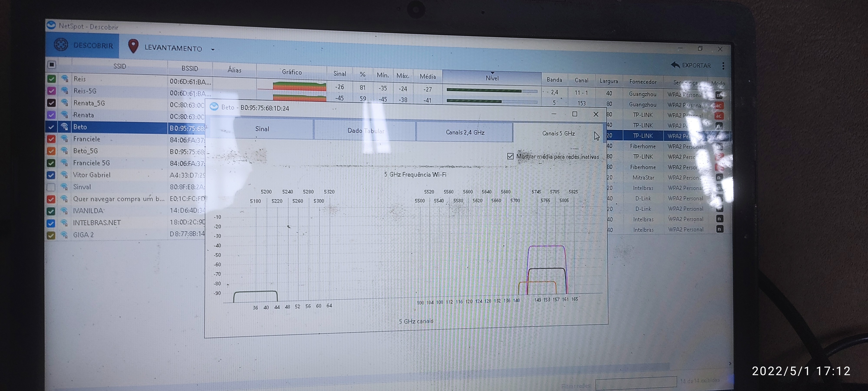Expand the Levantamento dropdown arrow
The height and width of the screenshot is (391, 868).
click(x=213, y=49)
